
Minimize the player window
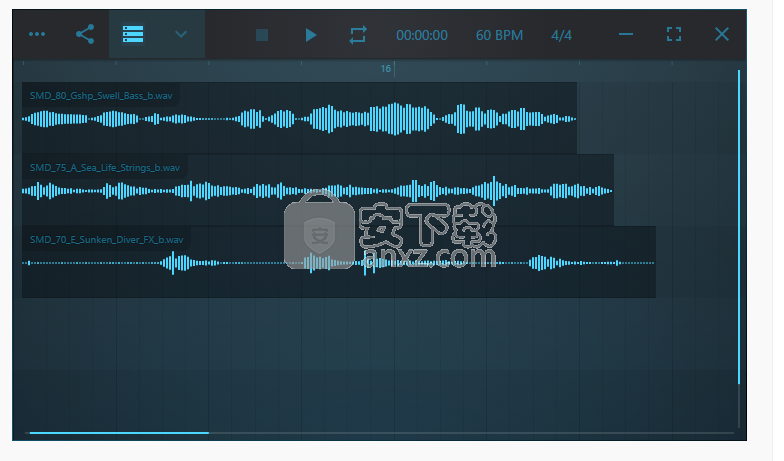[626, 34]
